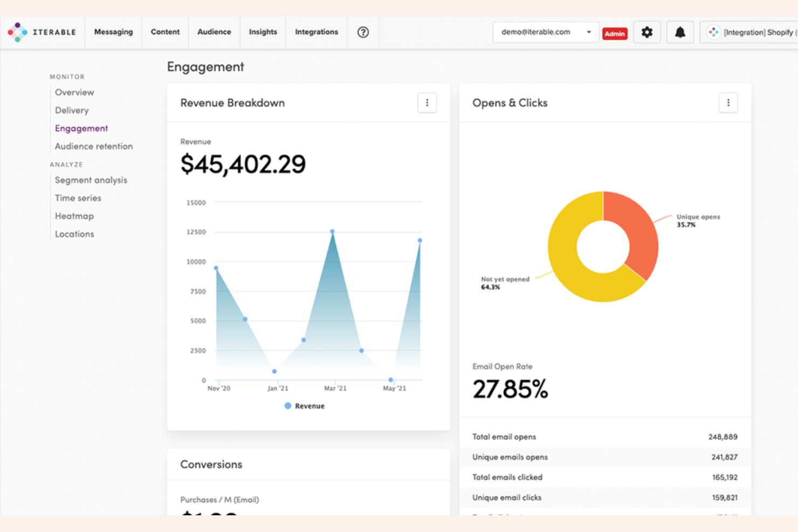
Task: Navigate to the Delivery monitor page
Action: 72,110
